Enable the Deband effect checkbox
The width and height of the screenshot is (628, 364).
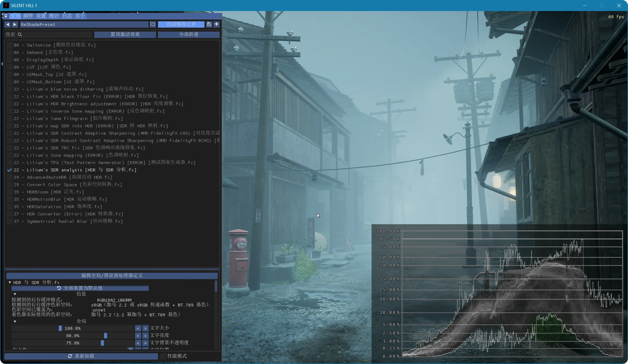(10, 52)
